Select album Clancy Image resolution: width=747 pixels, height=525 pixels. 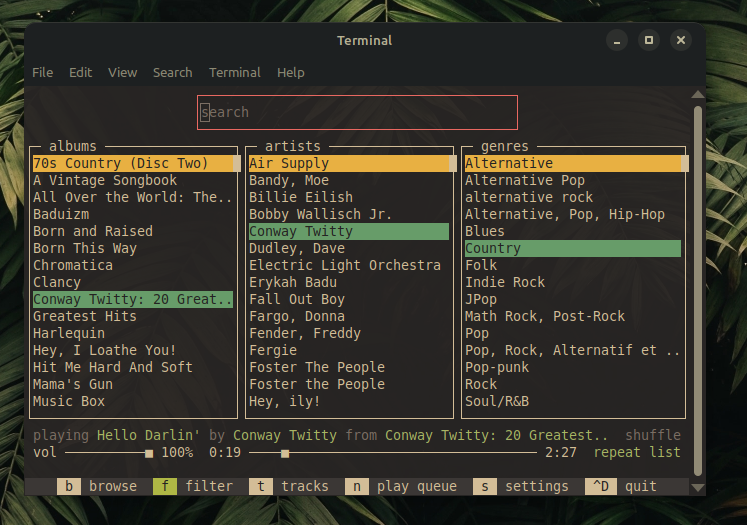pyautogui.click(x=133, y=283)
